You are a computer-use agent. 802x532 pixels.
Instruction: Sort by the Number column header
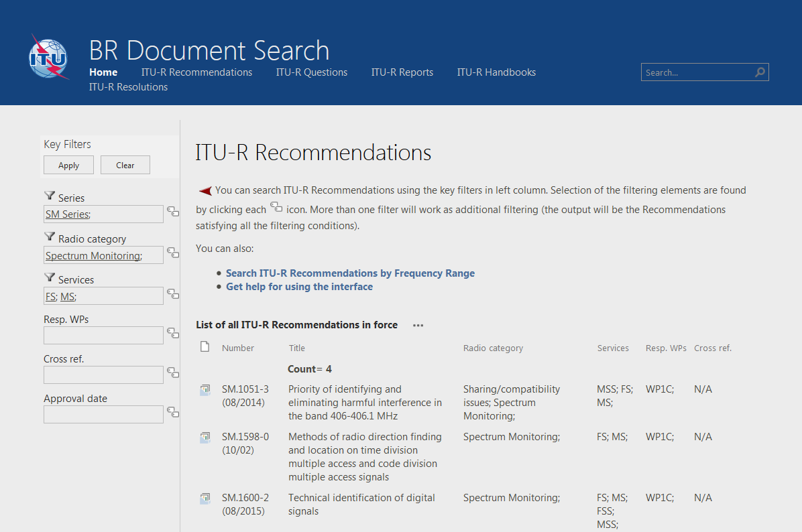[238, 348]
